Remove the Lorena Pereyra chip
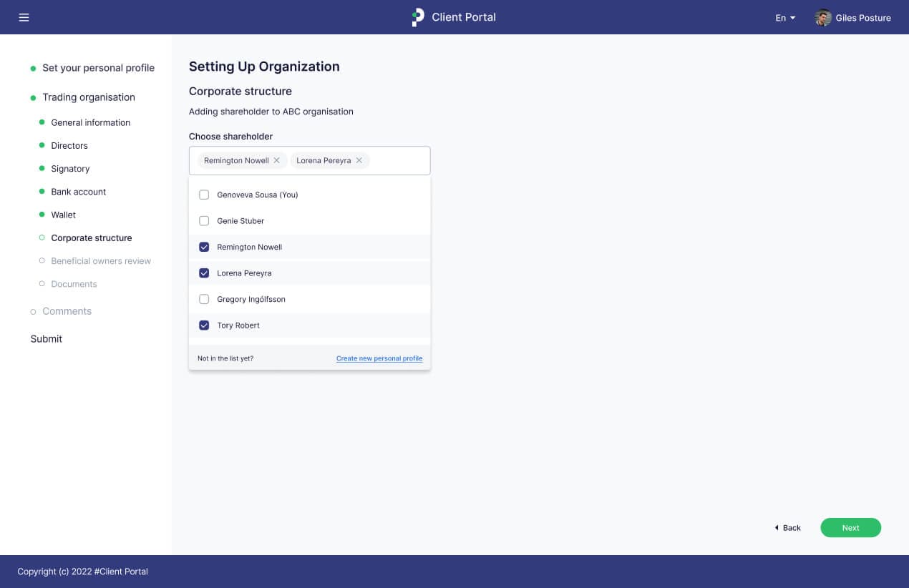909x588 pixels. (359, 160)
